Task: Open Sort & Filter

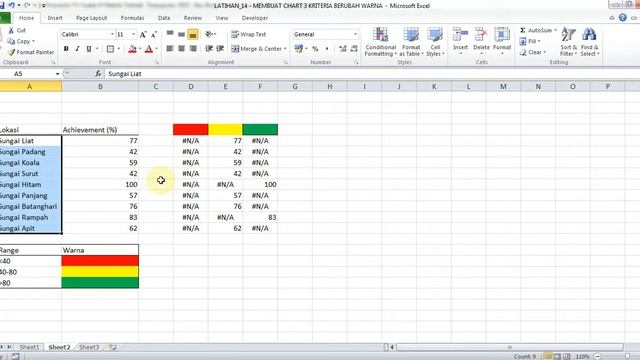Action: click(x=568, y=42)
